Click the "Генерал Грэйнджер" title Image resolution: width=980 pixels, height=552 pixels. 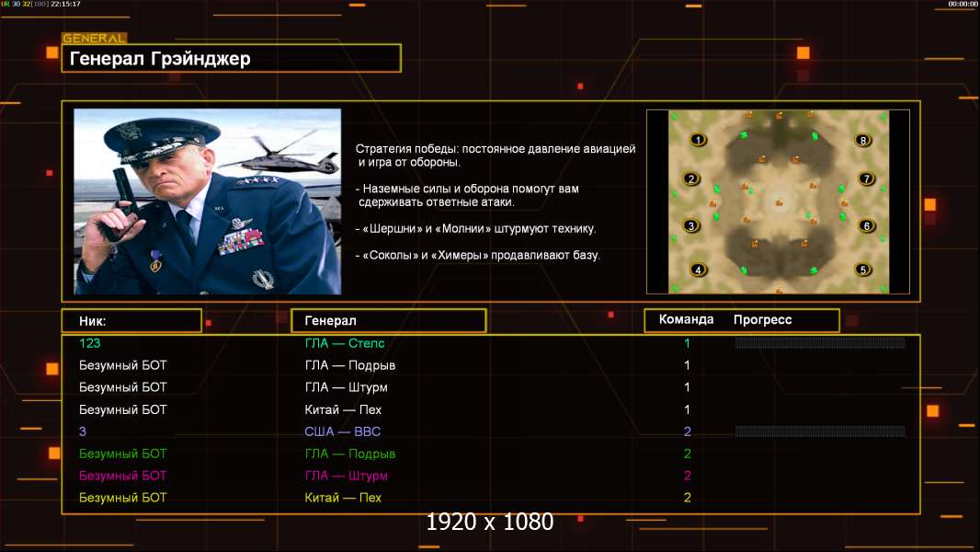[x=160, y=59]
